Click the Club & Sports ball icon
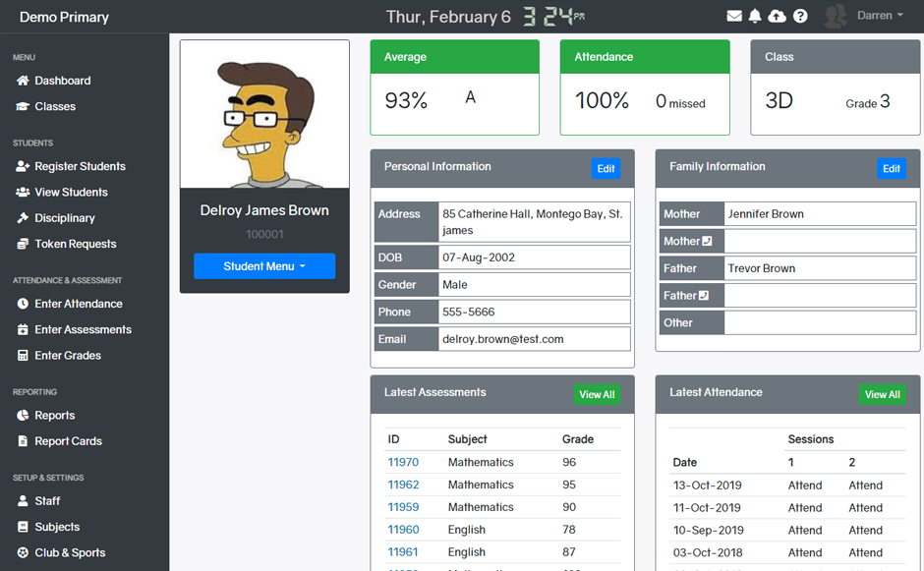 pyautogui.click(x=23, y=553)
